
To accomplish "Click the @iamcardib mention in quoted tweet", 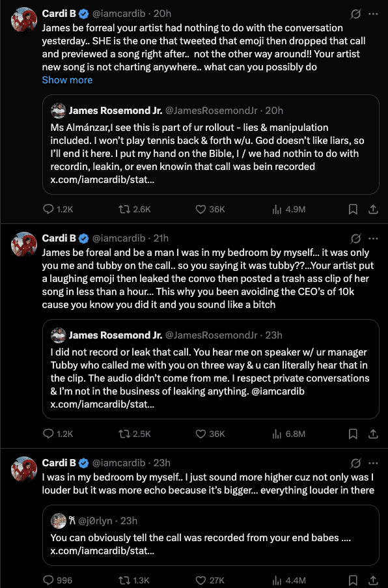I will pyautogui.click(x=278, y=391).
